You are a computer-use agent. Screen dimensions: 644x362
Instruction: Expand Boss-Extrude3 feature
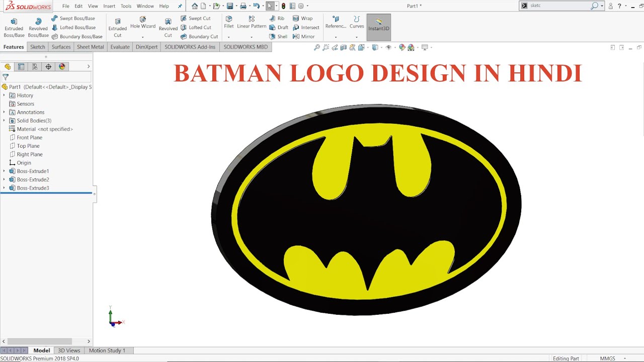[x=4, y=188]
